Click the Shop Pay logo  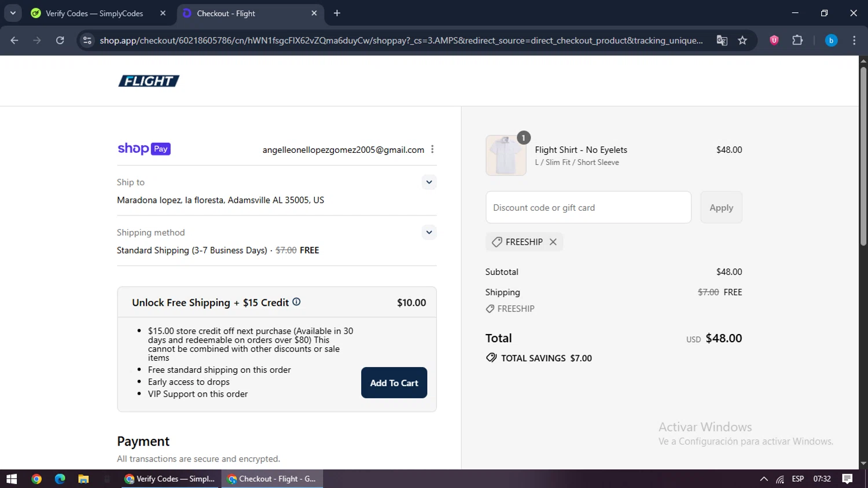[144, 149]
